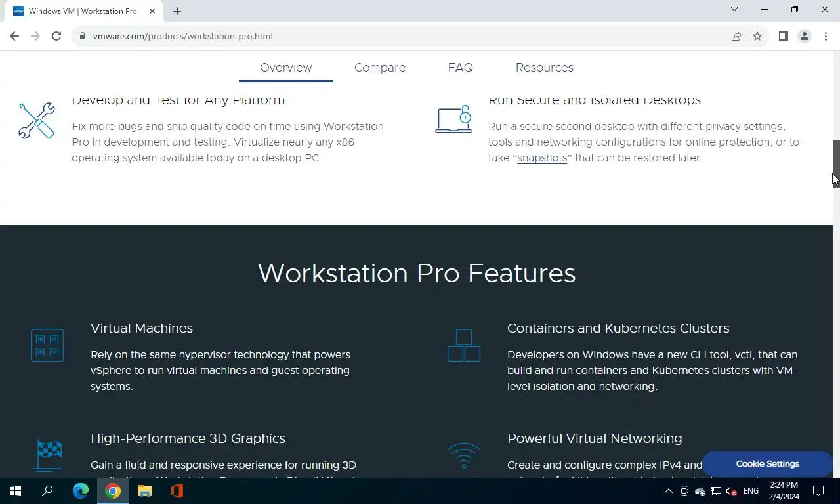This screenshot has width=840, height=504.
Task: Switch to the FAQ tab
Action: [x=461, y=68]
